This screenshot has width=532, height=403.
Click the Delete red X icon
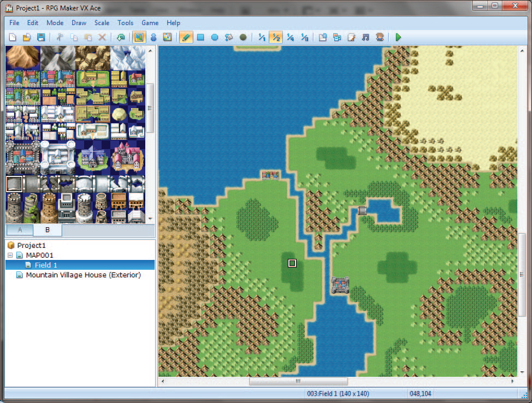pos(102,37)
